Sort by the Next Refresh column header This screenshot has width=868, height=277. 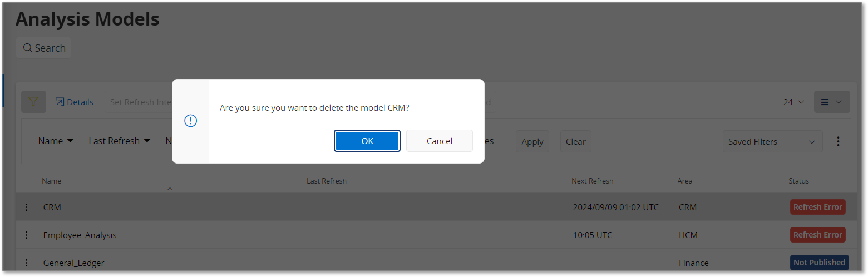(x=593, y=181)
